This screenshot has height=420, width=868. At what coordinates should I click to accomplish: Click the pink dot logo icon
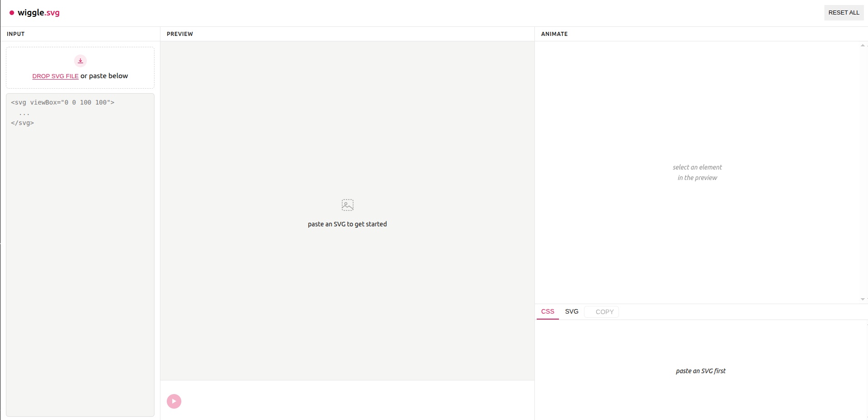point(12,13)
